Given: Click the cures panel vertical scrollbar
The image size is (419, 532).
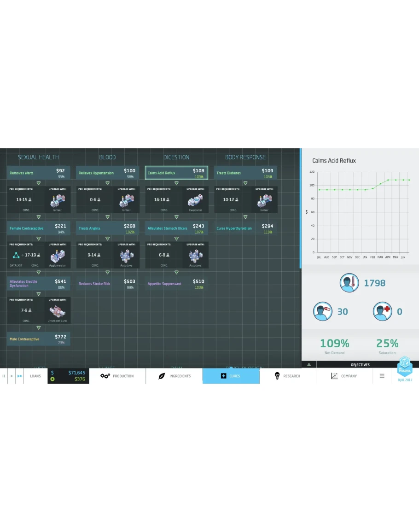Looking at the screenshot, I should tap(301, 207).
